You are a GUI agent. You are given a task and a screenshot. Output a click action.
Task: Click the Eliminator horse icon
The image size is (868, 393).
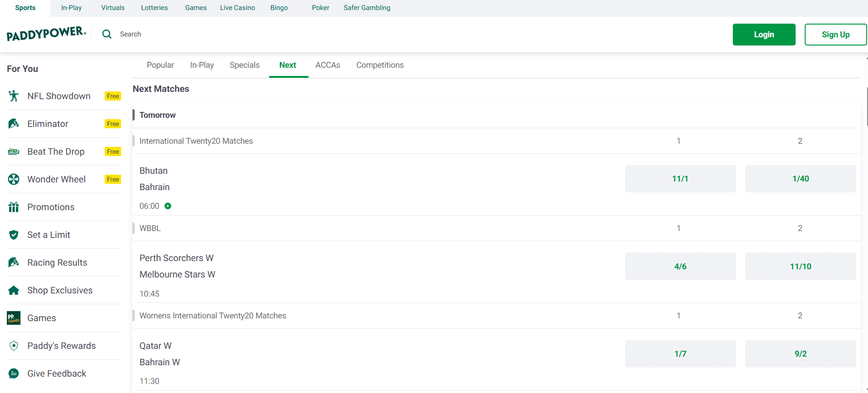click(x=14, y=124)
